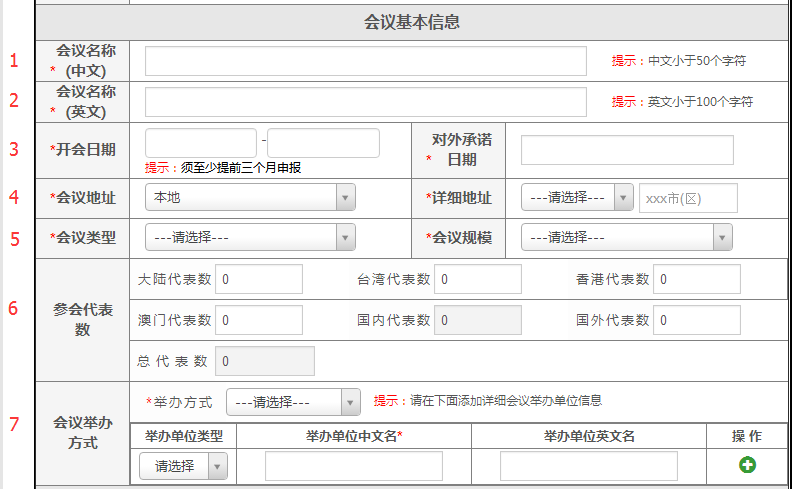Open the 会议地址 dropdown showing 本地
The image size is (801, 489).
coord(250,198)
